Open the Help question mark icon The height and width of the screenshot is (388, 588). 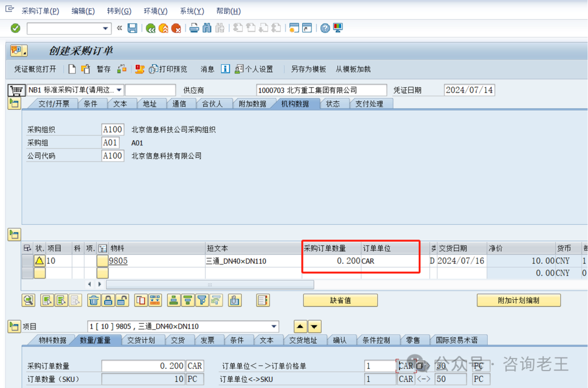point(325,28)
